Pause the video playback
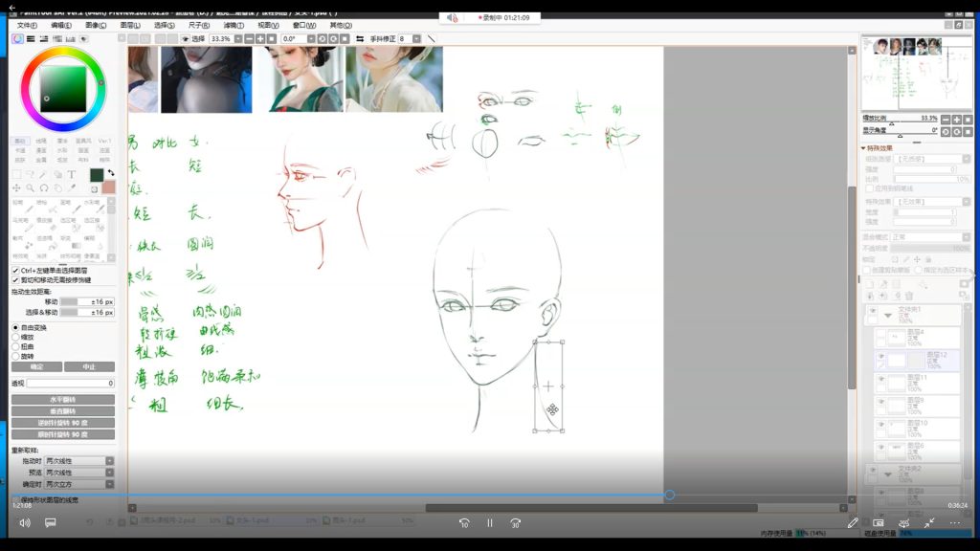This screenshot has height=551, width=980. click(490, 523)
